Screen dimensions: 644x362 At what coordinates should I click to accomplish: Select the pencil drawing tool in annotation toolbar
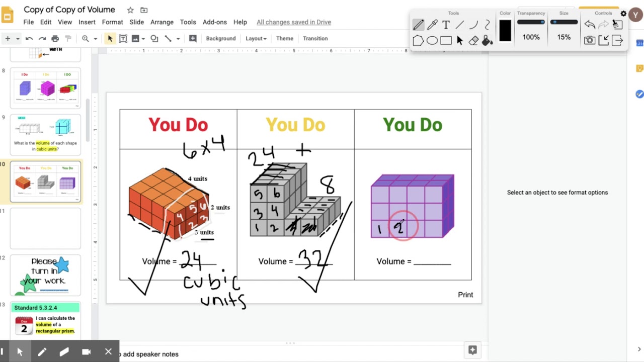(x=418, y=25)
